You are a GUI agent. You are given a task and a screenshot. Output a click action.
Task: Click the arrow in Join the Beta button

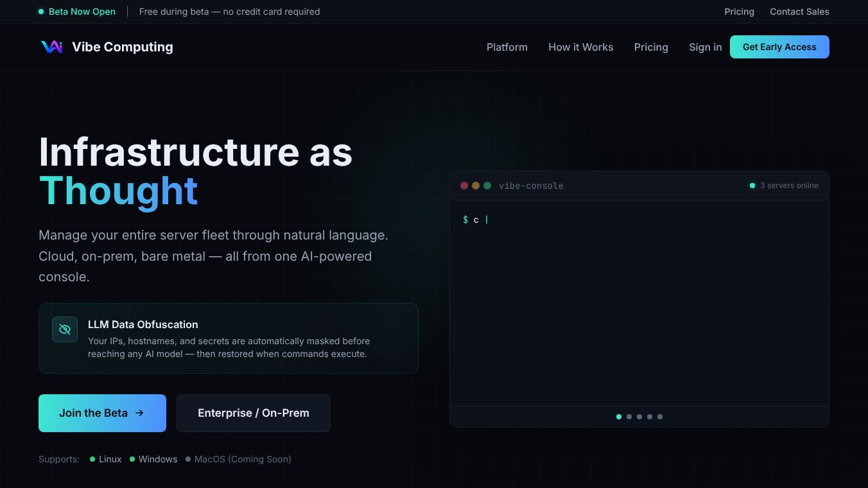139,413
